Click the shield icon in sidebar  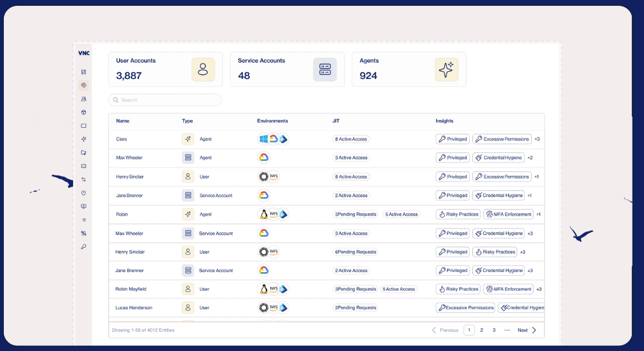click(84, 193)
